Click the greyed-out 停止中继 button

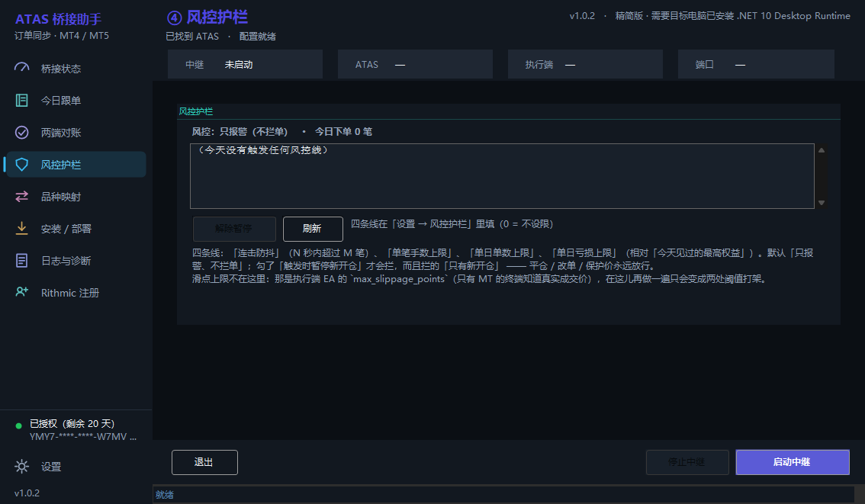(687, 462)
